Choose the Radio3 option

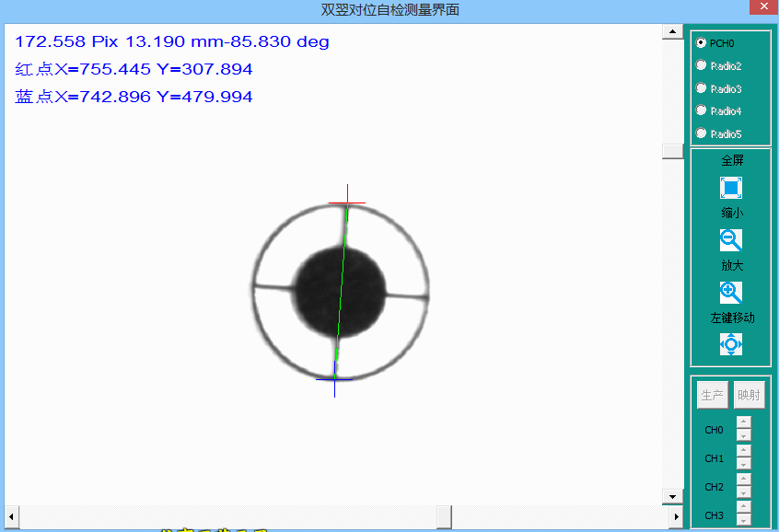point(702,88)
